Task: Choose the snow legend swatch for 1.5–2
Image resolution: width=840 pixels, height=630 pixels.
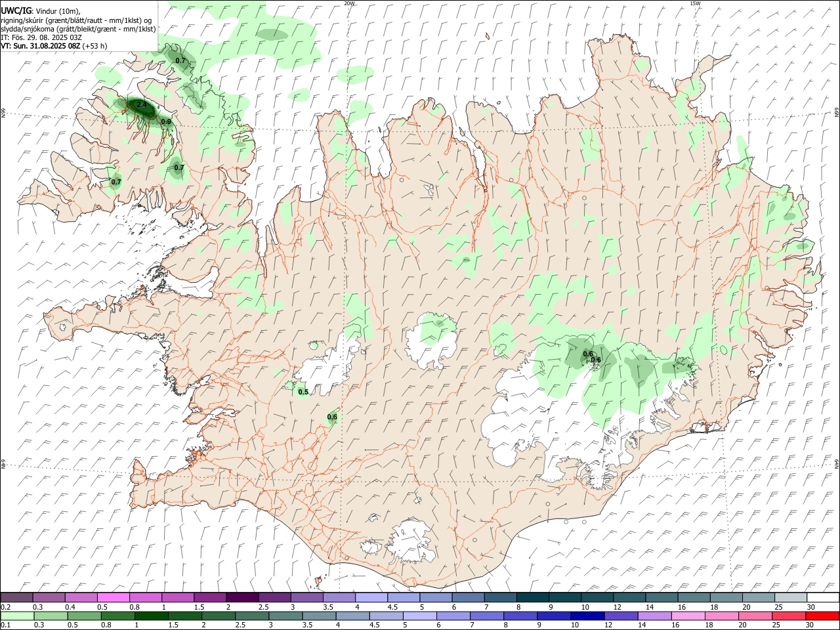Action: (209, 597)
